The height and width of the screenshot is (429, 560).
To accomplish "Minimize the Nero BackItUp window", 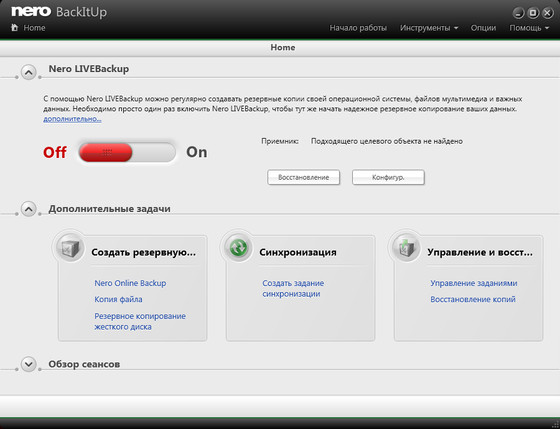I will coord(519,13).
